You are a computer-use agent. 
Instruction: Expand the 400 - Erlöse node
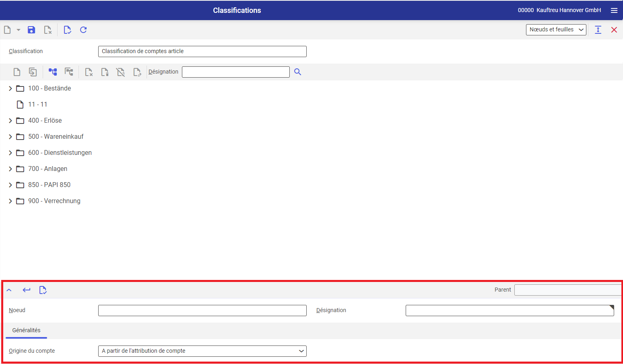[10, 121]
